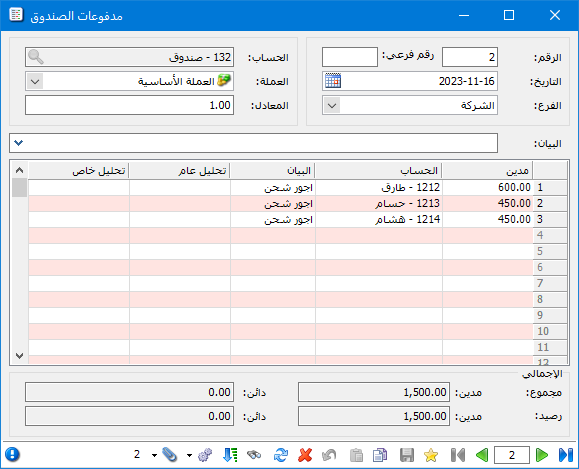Click the blue refresh arrows icon
This screenshot has width=579, height=469.
(281, 455)
